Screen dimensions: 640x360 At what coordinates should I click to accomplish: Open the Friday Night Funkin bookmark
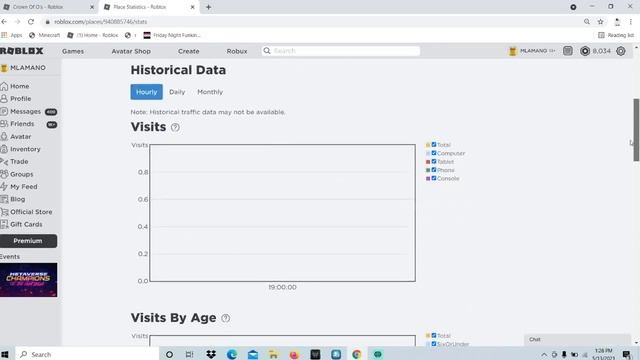(172, 35)
